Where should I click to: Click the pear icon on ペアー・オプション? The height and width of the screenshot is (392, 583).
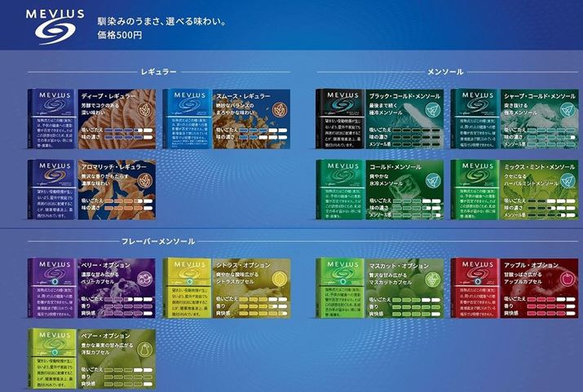pos(144,350)
